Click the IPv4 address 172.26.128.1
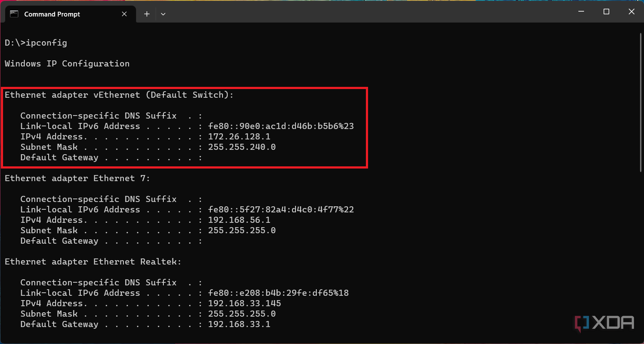 pyautogui.click(x=239, y=136)
